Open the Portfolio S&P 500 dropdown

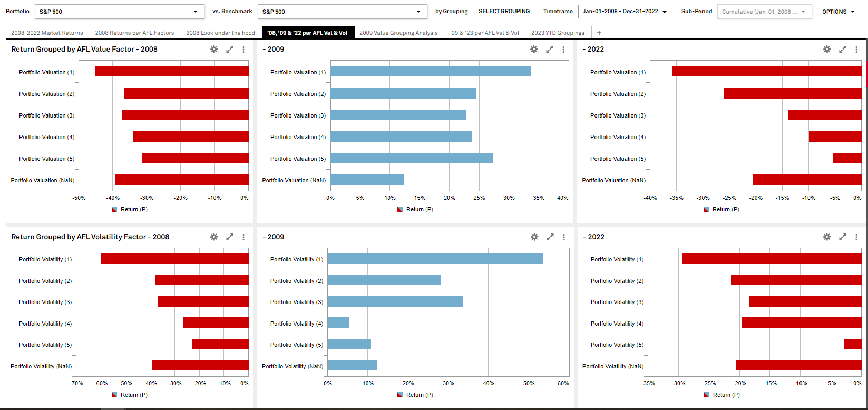point(119,12)
